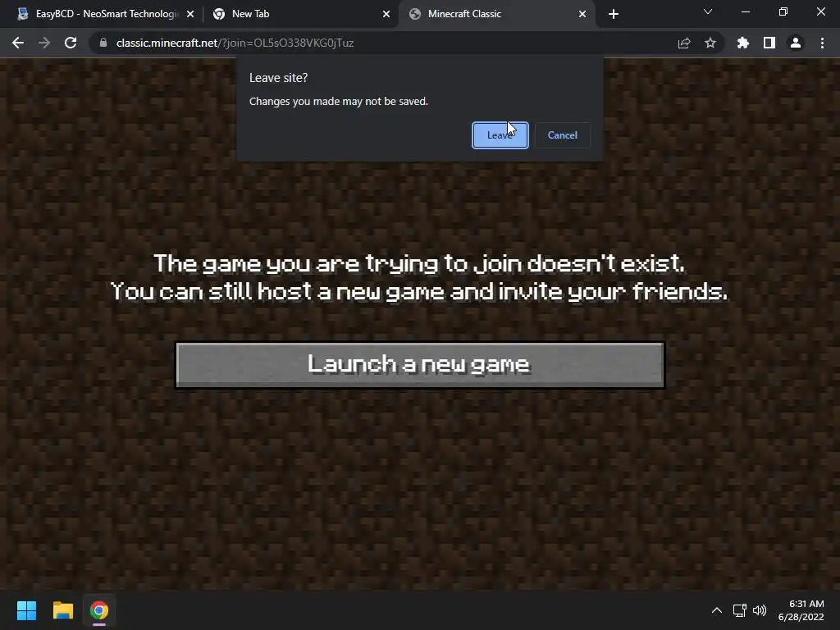Screen dimensions: 840x630
Task: Open a new tab with plus button
Action: coord(614,14)
